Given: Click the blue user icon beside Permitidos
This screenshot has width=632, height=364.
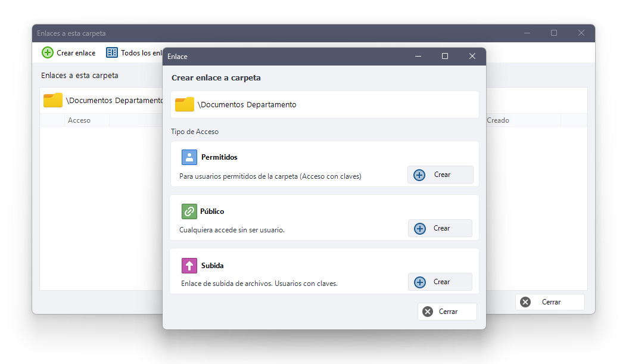Looking at the screenshot, I should click(x=189, y=157).
